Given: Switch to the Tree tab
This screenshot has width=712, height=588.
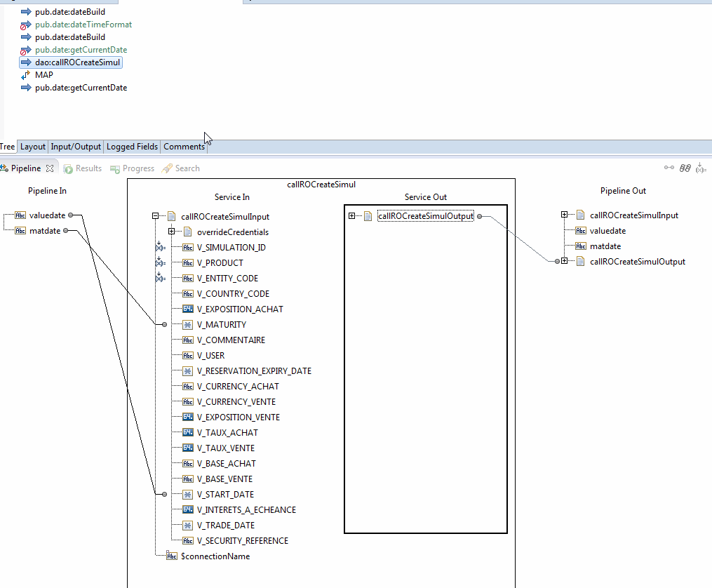Looking at the screenshot, I should tap(7, 147).
